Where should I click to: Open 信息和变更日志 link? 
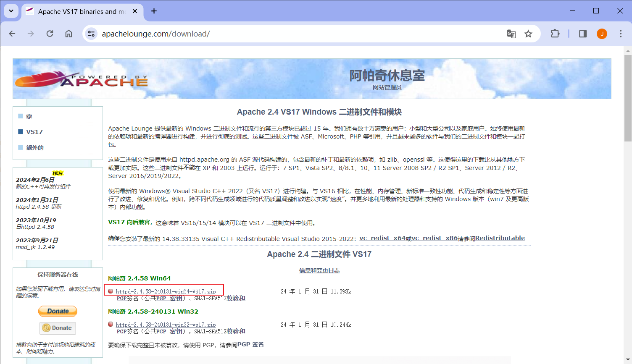pos(319,270)
